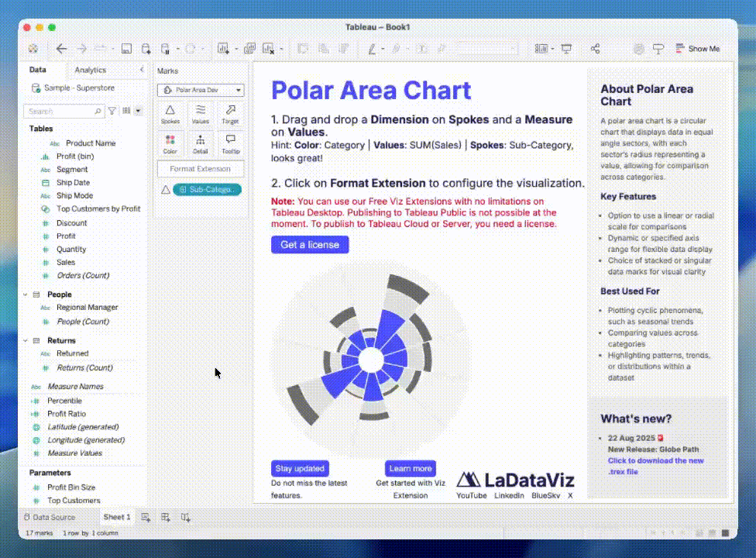This screenshot has height=558, width=756.
Task: Click the Color mark card
Action: click(170, 144)
